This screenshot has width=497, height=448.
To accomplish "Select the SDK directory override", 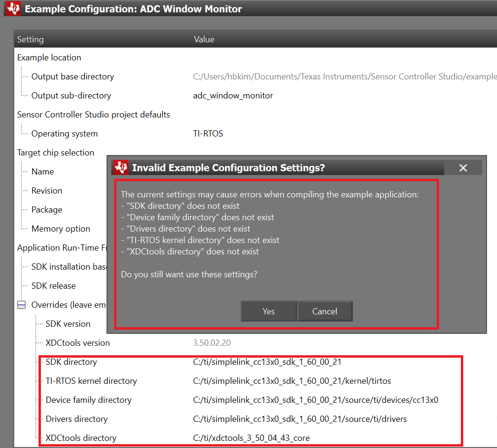I will [x=71, y=362].
